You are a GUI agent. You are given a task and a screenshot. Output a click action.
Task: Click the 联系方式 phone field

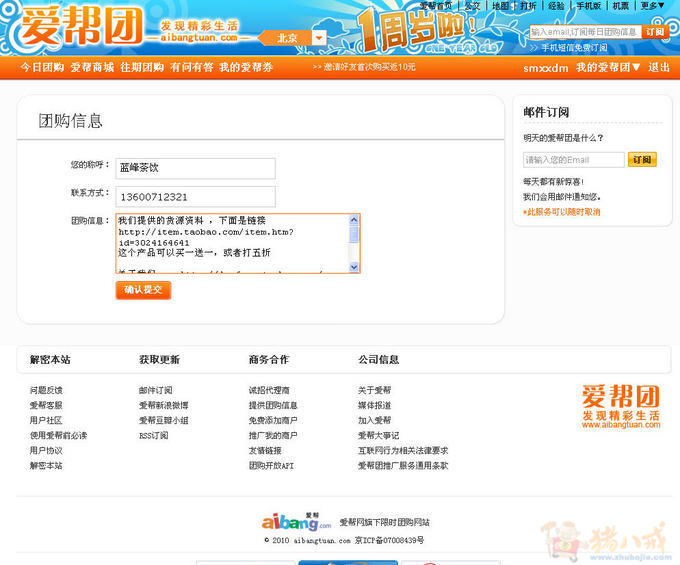[x=196, y=197]
